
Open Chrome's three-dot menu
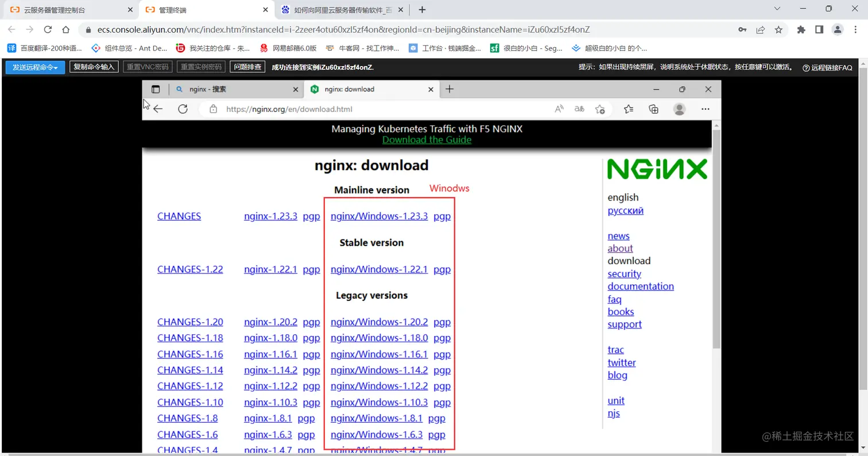[856, 30]
